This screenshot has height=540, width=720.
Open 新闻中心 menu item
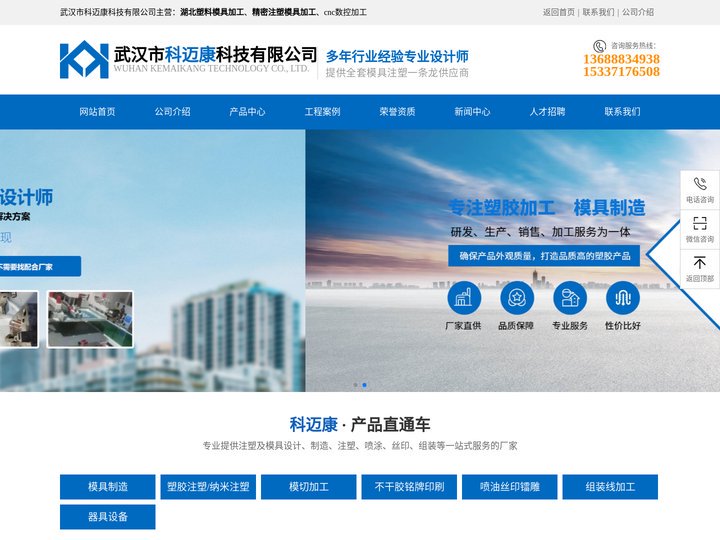pyautogui.click(x=472, y=112)
